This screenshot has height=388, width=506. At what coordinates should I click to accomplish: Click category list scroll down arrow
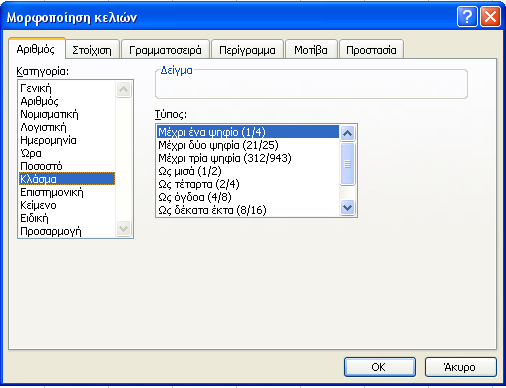(x=123, y=229)
